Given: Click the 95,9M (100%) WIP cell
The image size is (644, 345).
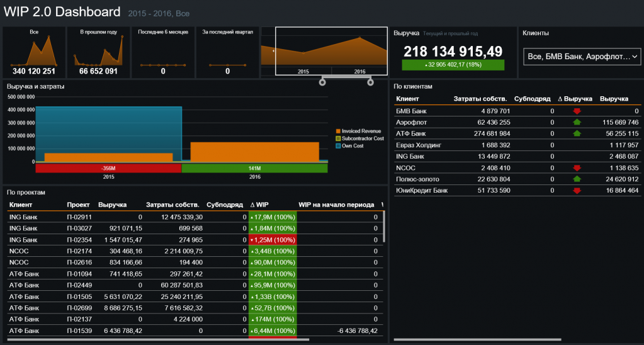Looking at the screenshot, I should point(273,285).
